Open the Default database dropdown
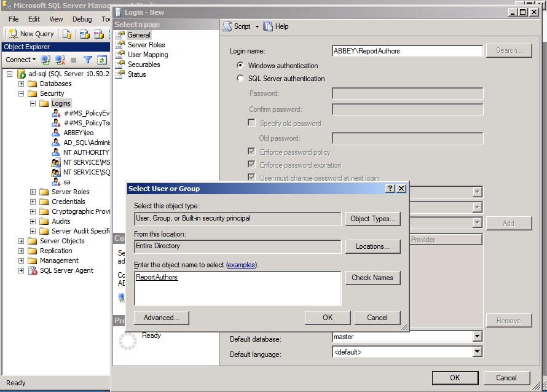This screenshot has width=547, height=392. [x=477, y=337]
